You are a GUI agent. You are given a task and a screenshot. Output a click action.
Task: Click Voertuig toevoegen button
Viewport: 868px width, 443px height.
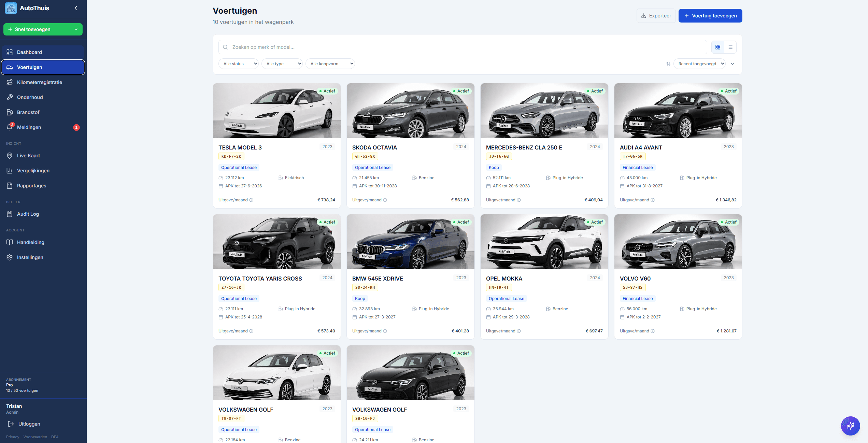710,16
